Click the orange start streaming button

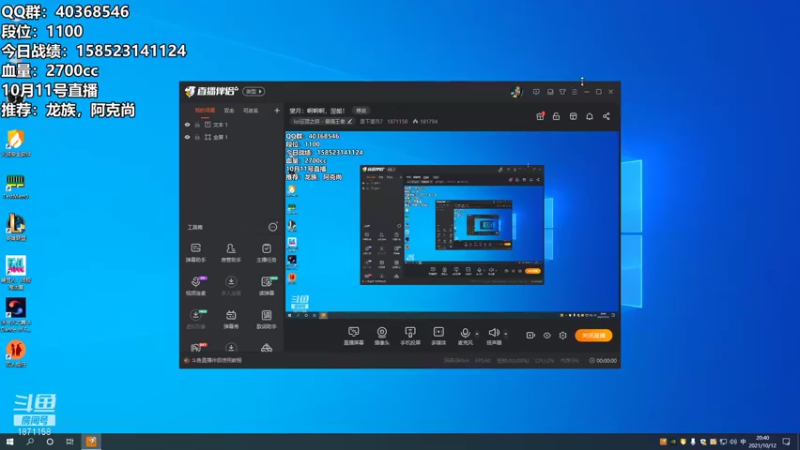594,335
